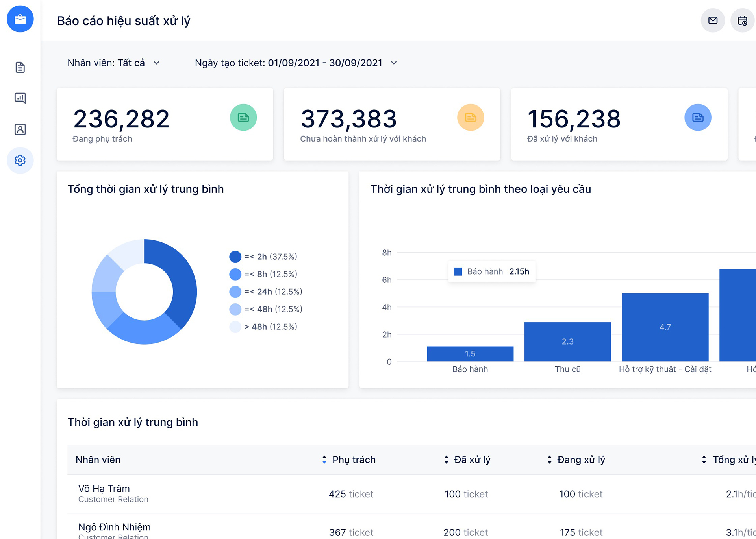Select the documents report icon in sidebar
Image resolution: width=756 pixels, height=539 pixels.
(20, 67)
